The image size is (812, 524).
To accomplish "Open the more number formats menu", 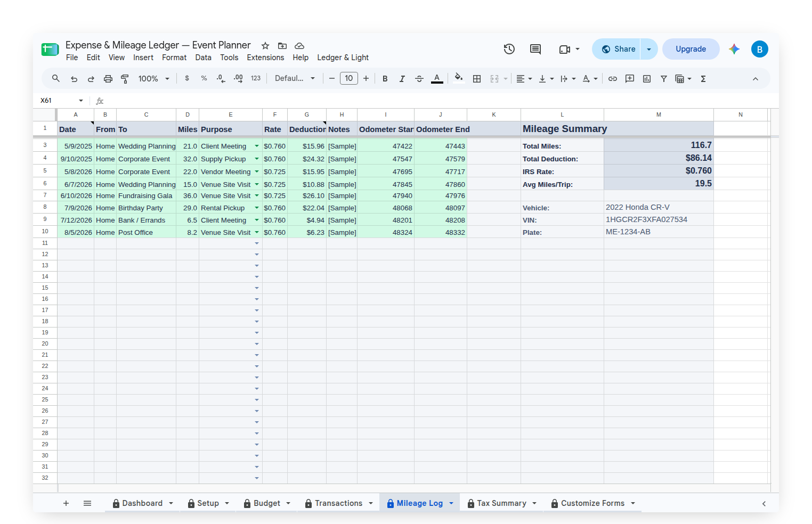I will click(x=256, y=78).
